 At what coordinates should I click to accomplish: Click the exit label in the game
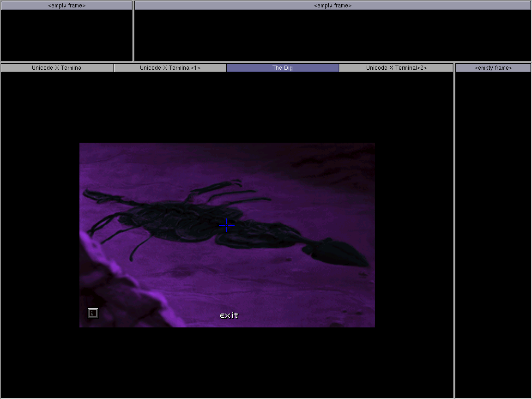229,315
